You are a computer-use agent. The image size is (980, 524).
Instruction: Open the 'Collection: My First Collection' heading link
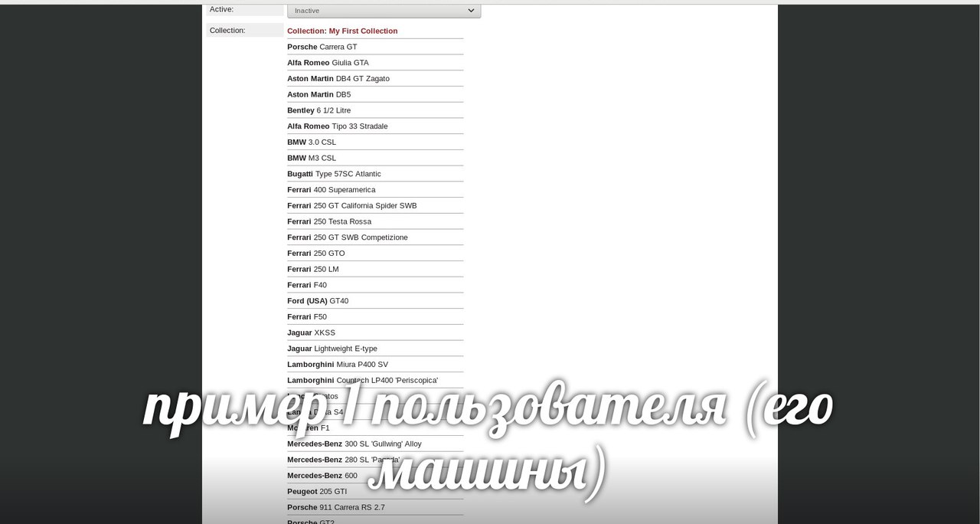(x=342, y=31)
